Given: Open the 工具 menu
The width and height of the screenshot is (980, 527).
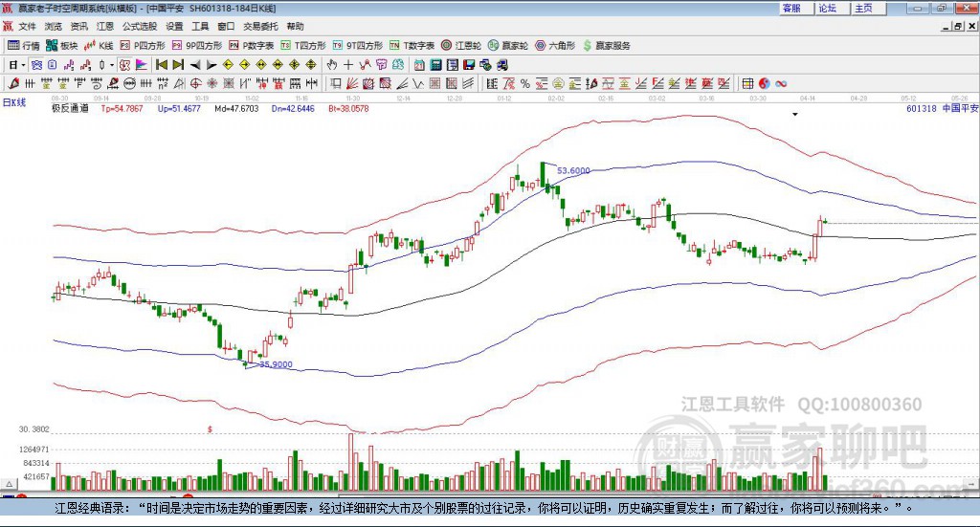Looking at the screenshot, I should pos(200,26).
